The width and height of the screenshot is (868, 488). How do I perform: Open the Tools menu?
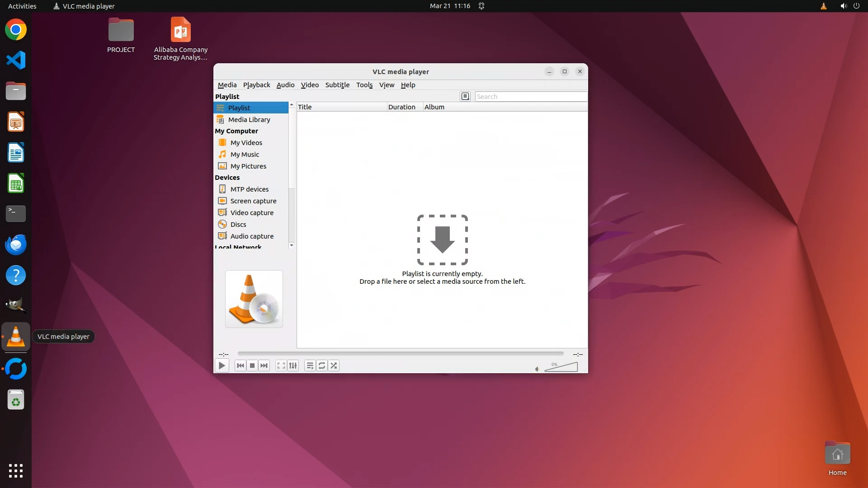click(x=364, y=85)
